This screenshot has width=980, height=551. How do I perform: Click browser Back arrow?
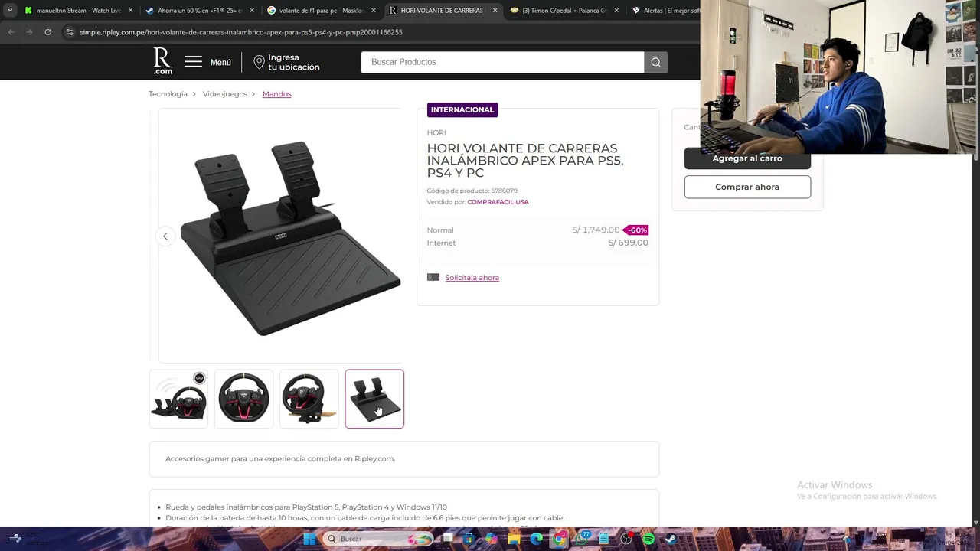pyautogui.click(x=11, y=32)
